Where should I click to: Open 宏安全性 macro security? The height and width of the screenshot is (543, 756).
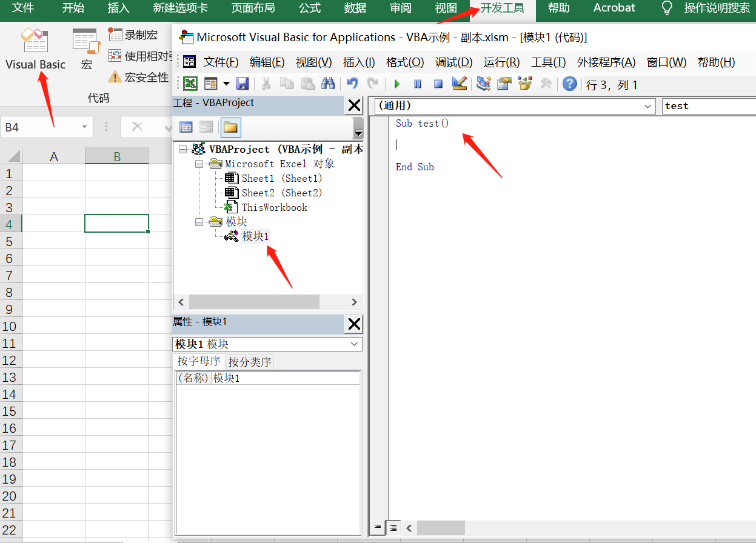(138, 77)
